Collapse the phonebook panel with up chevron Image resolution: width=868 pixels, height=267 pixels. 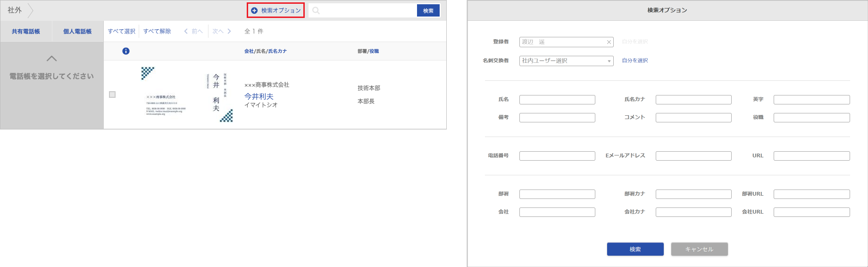52,59
